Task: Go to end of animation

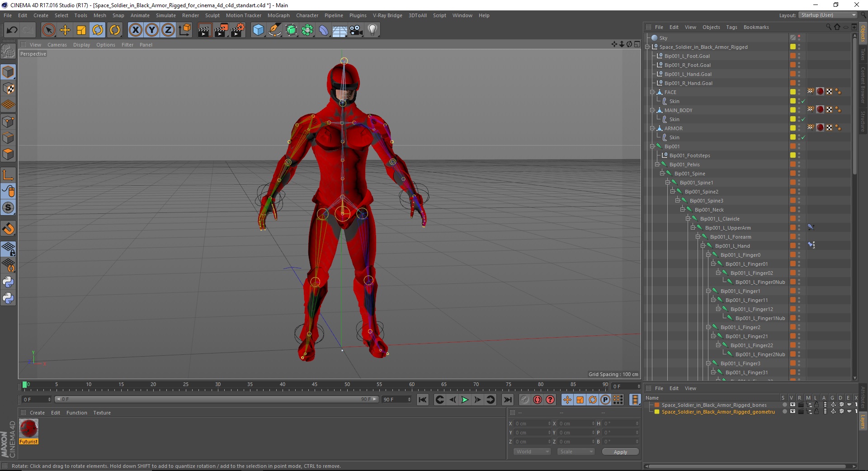Action: [x=508, y=400]
